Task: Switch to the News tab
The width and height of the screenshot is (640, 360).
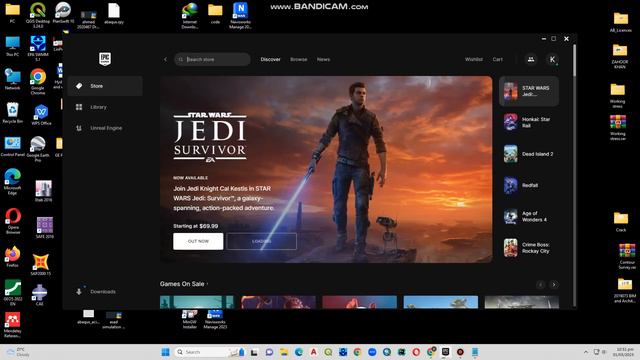Action: [x=323, y=60]
